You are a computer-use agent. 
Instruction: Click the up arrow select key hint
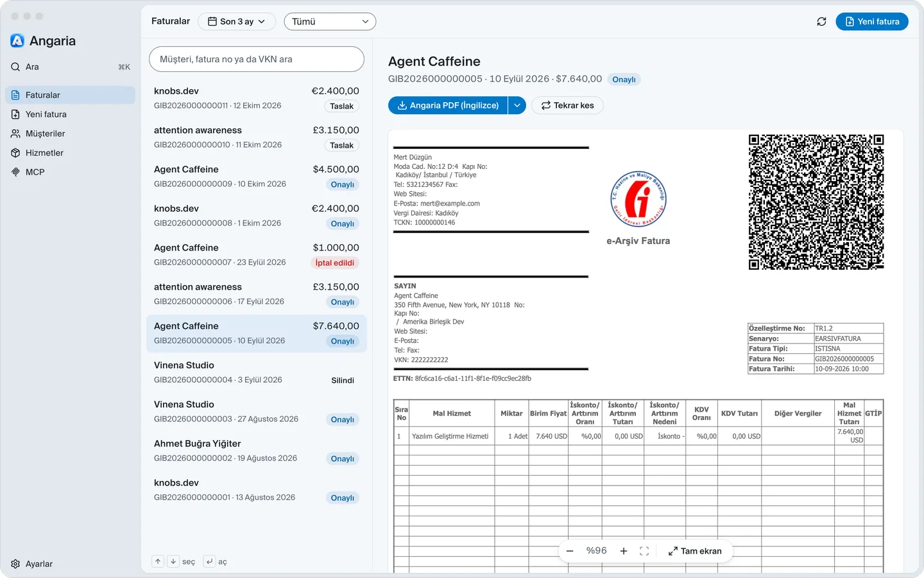tap(158, 561)
